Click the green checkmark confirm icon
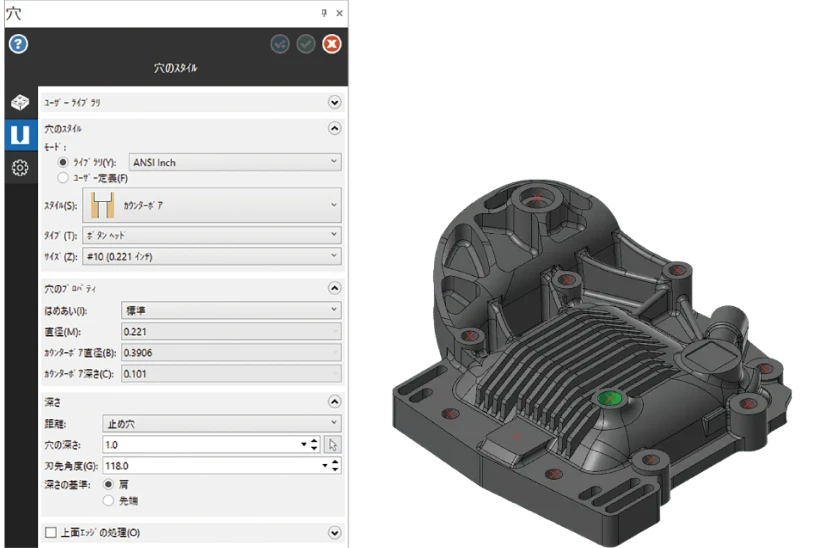Screen dimensions: 822x548 click(306, 44)
